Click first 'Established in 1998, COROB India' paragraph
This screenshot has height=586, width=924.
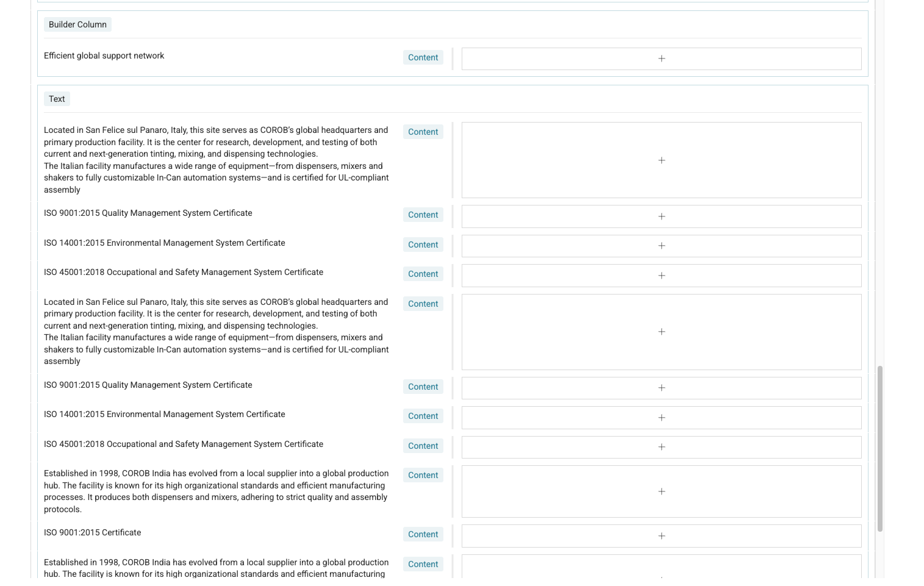point(217,491)
